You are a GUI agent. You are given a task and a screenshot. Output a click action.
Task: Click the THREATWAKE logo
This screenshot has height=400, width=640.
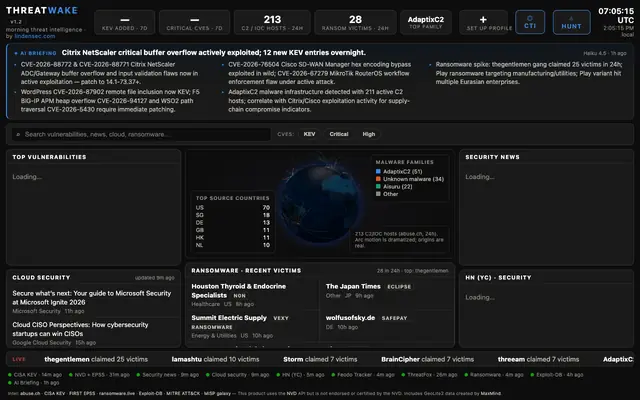(42, 10)
